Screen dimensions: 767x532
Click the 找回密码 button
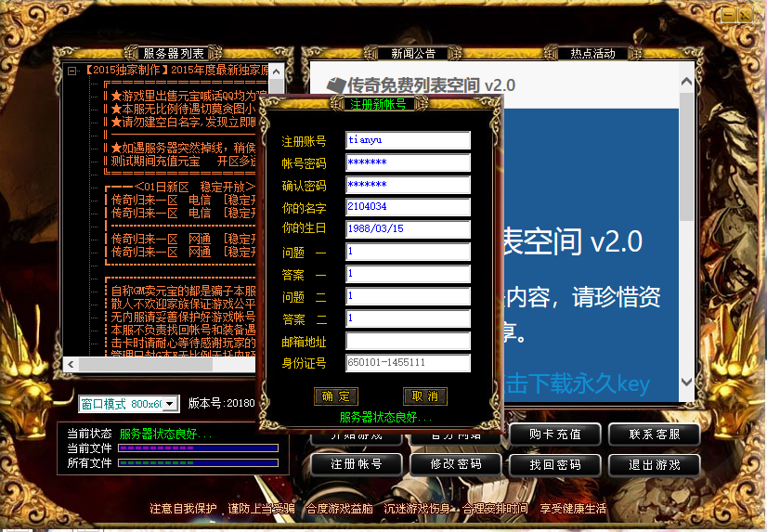tap(555, 463)
